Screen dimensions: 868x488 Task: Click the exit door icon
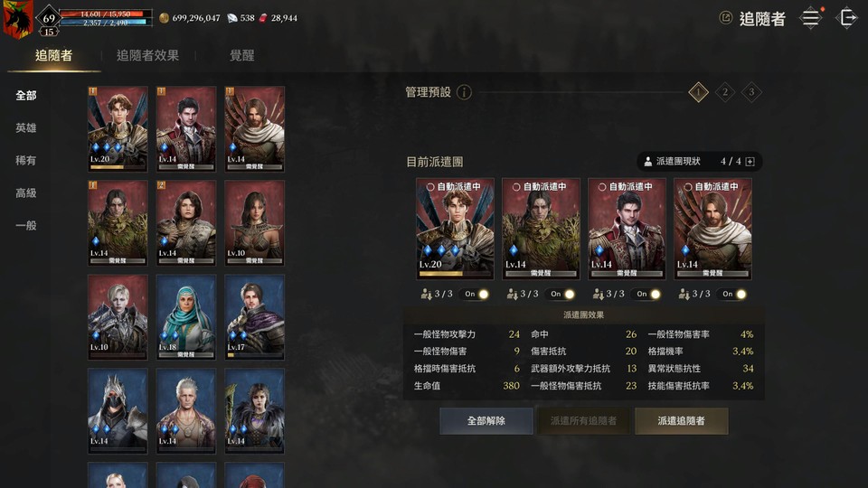click(x=847, y=18)
